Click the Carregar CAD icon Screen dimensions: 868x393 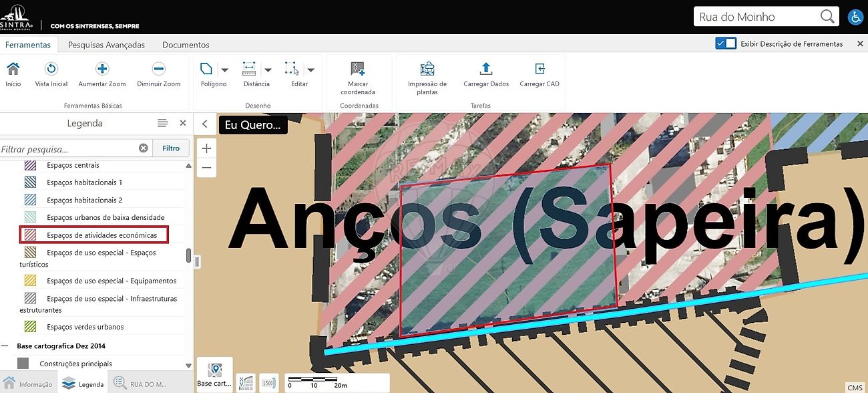[x=539, y=70]
